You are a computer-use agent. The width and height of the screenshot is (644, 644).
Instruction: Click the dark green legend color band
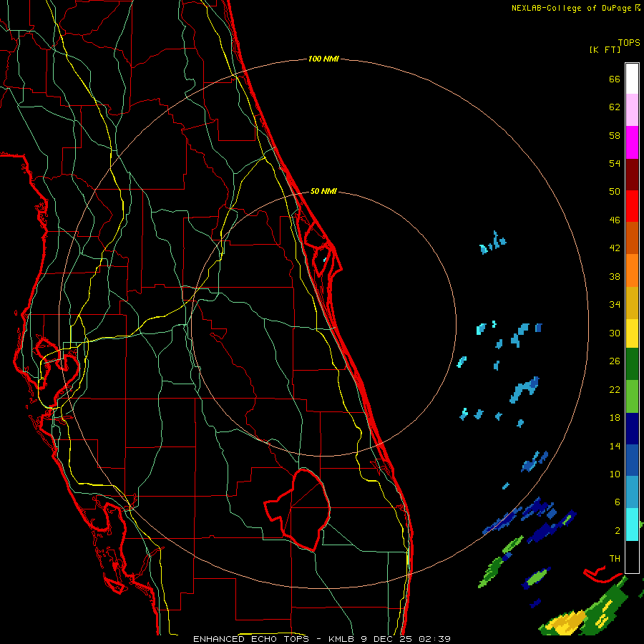[632, 364]
